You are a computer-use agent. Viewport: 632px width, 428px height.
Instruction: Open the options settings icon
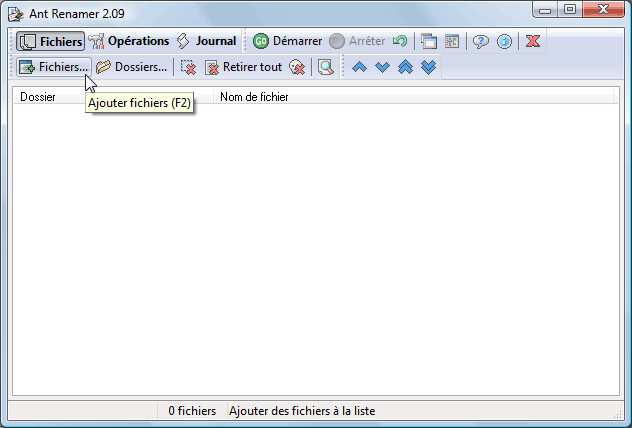pyautogui.click(x=452, y=41)
